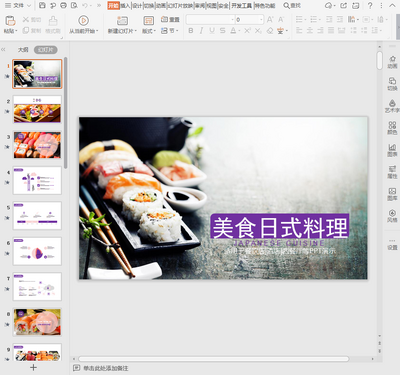Select slide 3 thumbnail
Screen dimensions: 400x375
(37, 145)
